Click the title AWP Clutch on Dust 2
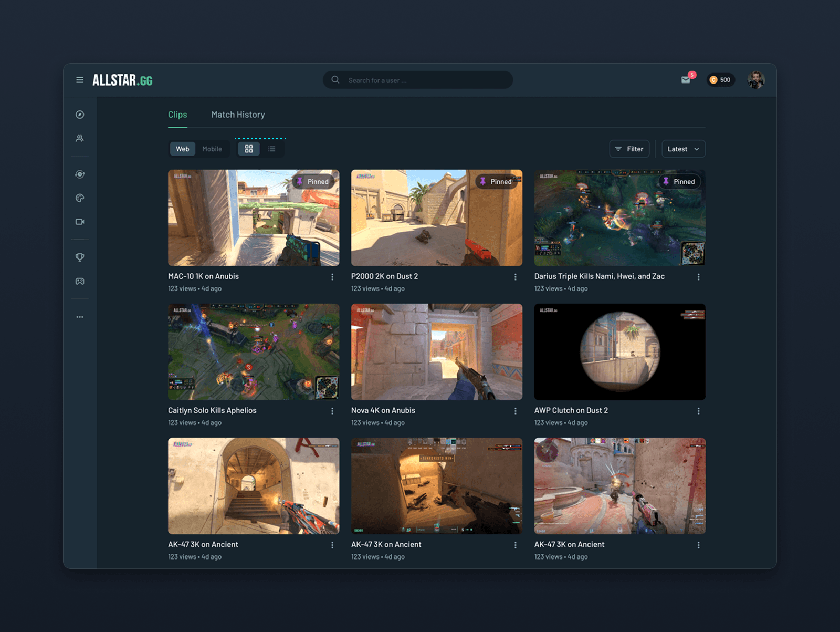The height and width of the screenshot is (632, 840). click(571, 410)
